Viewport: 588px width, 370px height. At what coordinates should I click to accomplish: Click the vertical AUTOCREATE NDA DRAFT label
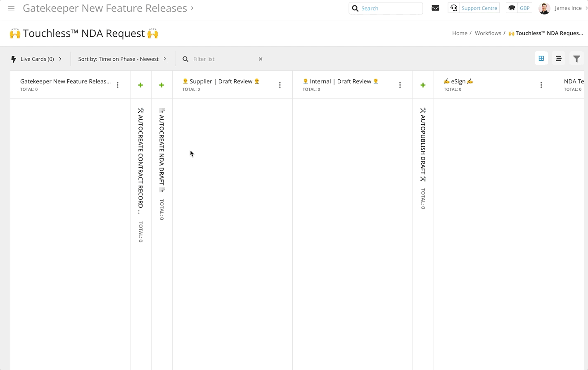pyautogui.click(x=162, y=150)
